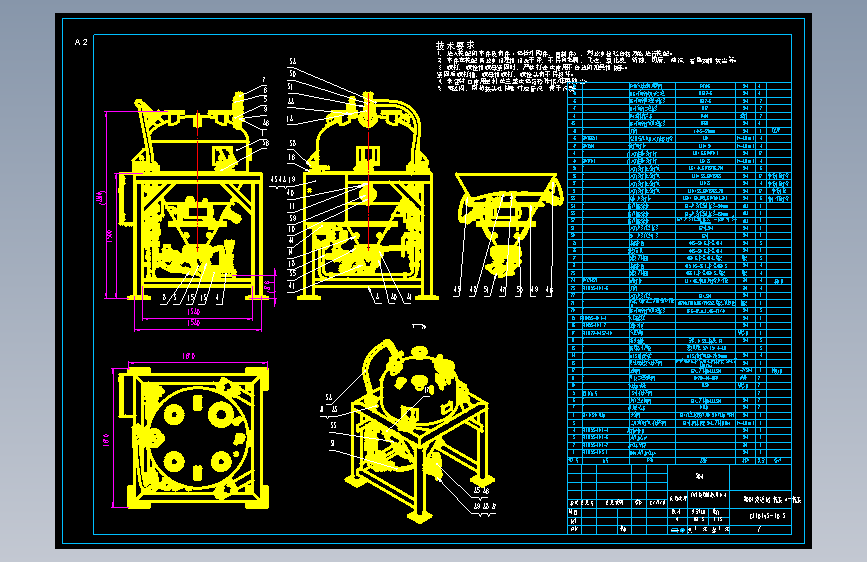Click the cyan parts list table
The height and width of the screenshot is (562, 867).
(679, 273)
